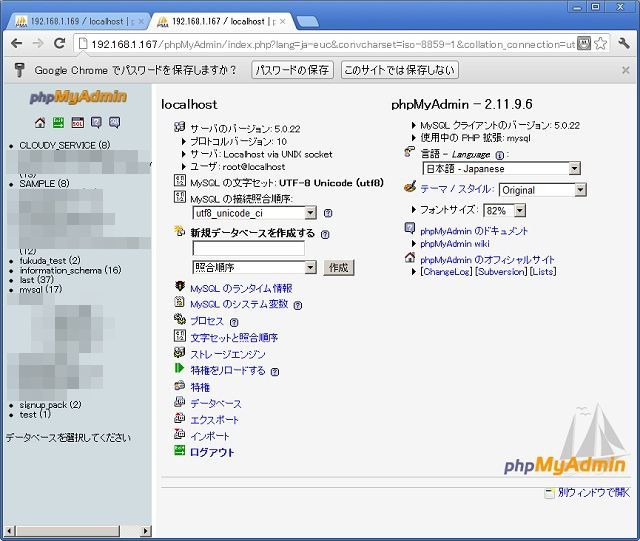Bookmark this page with the star icon
The height and width of the screenshot is (541, 640).
(x=600, y=43)
